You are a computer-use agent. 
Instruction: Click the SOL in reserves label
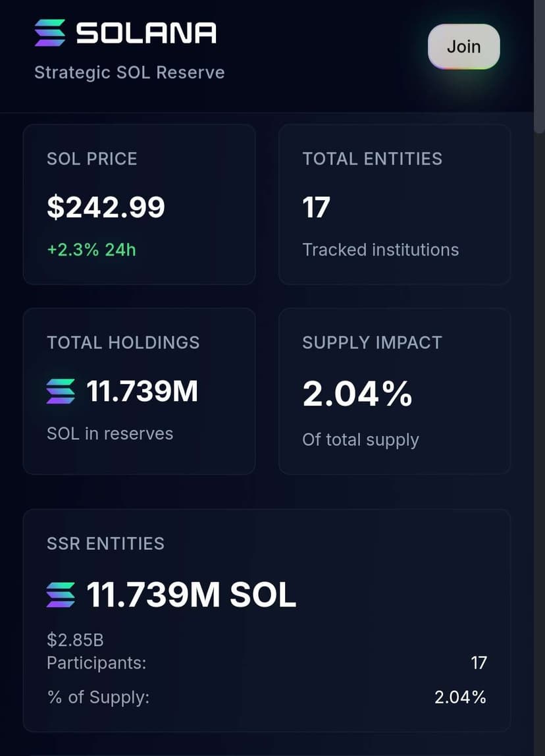[110, 433]
